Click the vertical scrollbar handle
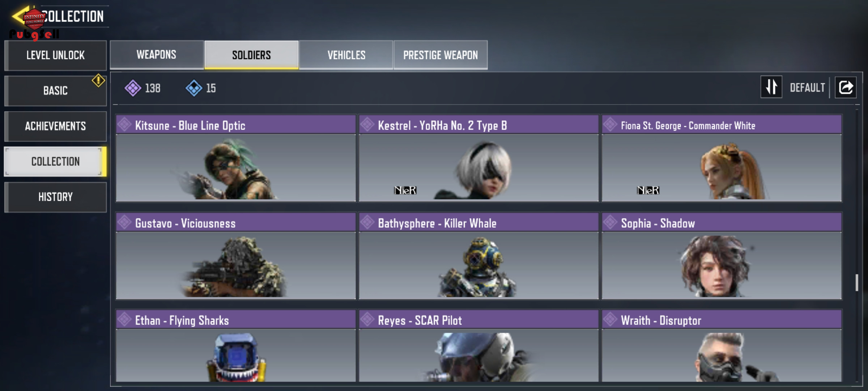The height and width of the screenshot is (391, 868). click(x=856, y=283)
